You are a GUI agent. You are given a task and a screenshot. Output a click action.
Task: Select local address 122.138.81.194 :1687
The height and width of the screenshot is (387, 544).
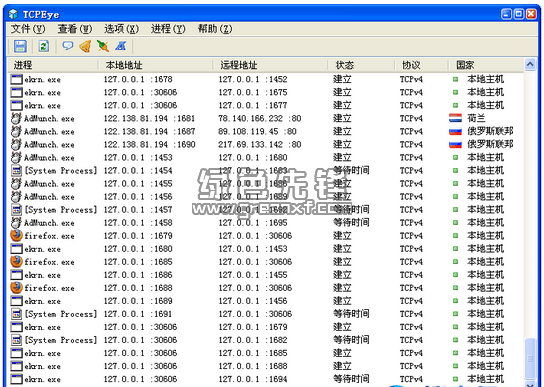(149, 132)
